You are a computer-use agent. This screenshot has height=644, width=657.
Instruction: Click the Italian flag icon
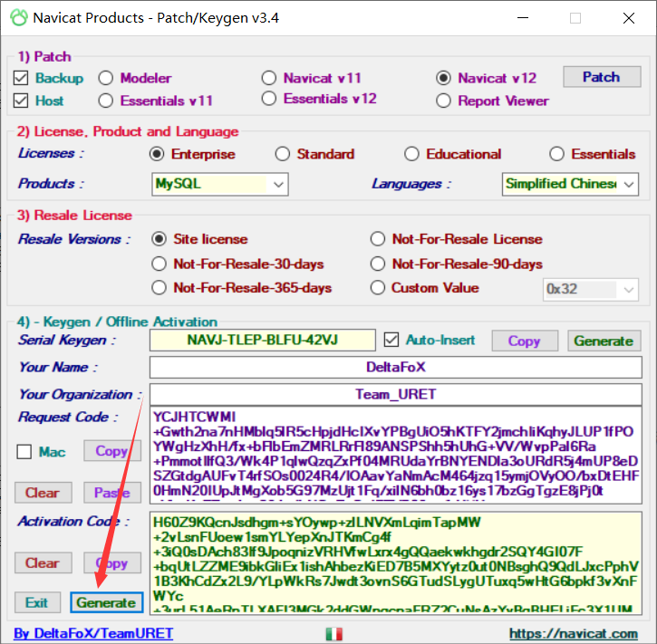pos(334,633)
